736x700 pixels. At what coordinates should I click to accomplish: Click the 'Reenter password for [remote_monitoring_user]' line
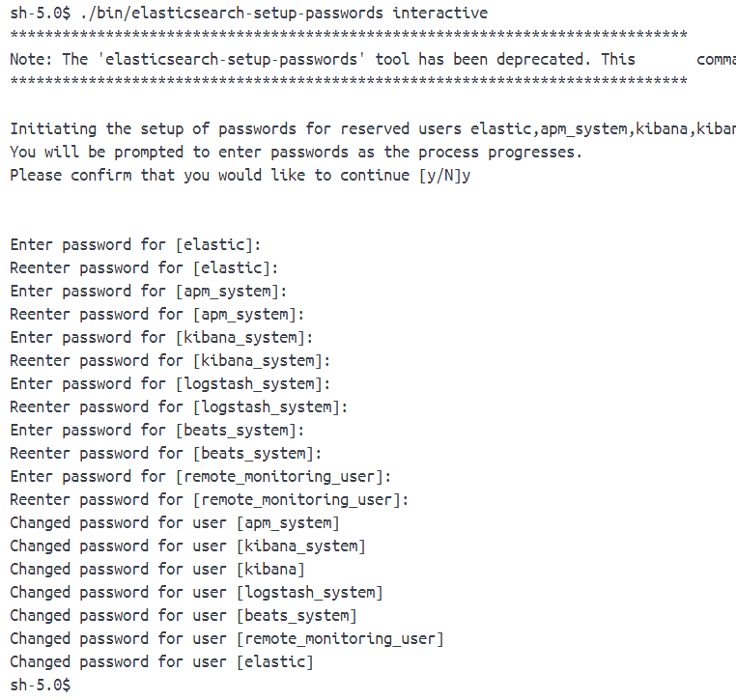(x=210, y=499)
